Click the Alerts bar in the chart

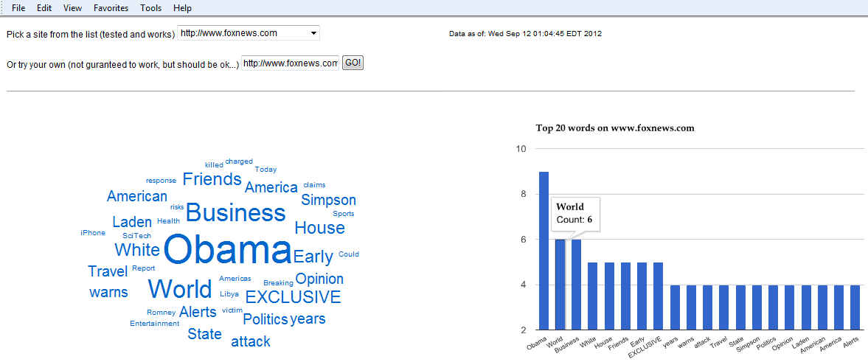(854, 307)
